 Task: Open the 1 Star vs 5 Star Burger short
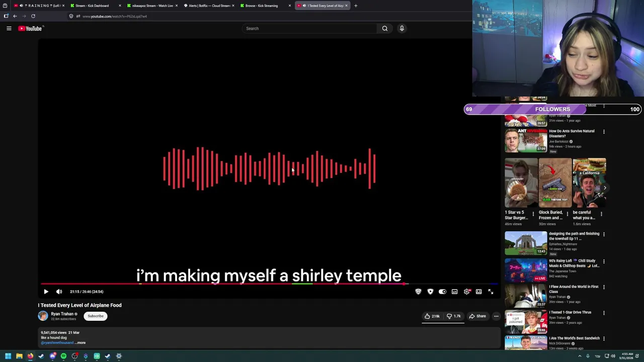pyautogui.click(x=521, y=183)
